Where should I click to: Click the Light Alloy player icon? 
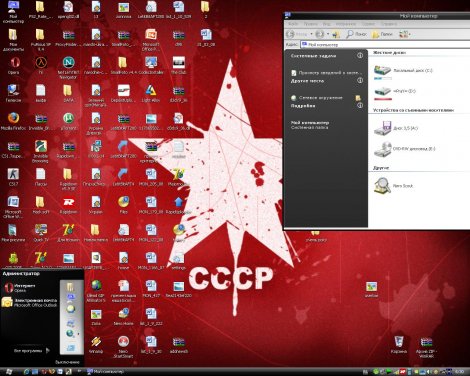(151, 93)
